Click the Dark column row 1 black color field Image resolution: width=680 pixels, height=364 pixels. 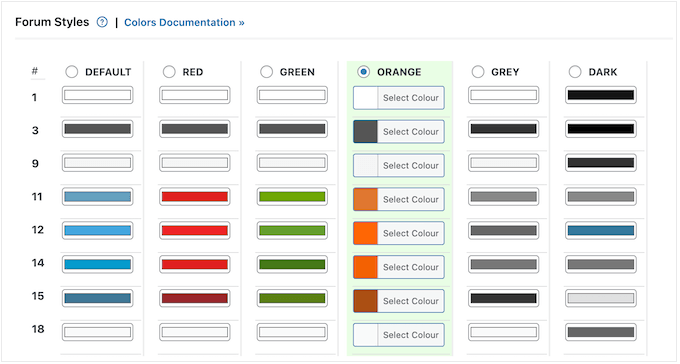601,95
